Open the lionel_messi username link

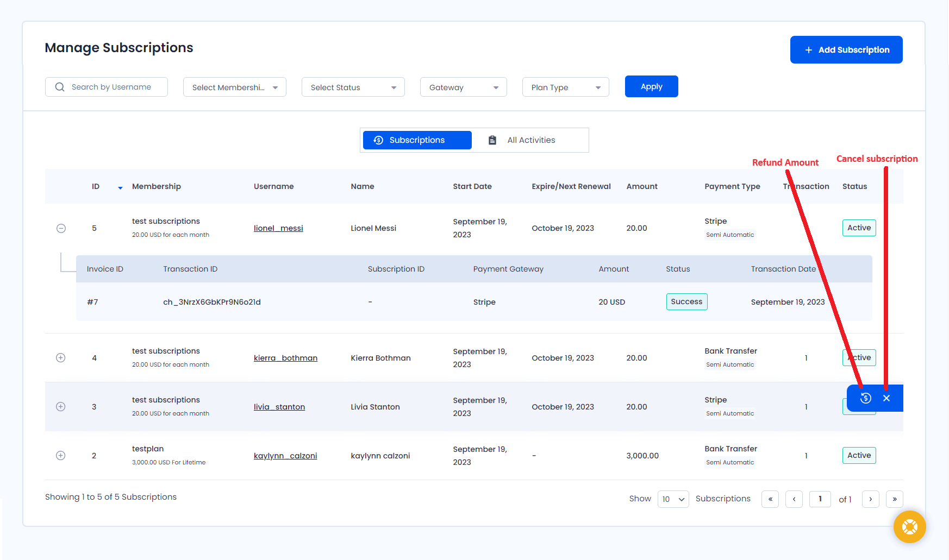coord(278,228)
